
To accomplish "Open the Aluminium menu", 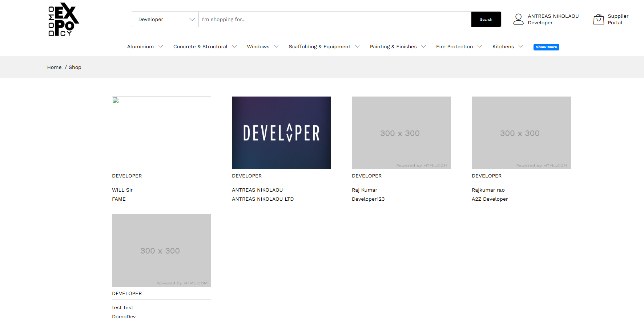I will [x=140, y=46].
